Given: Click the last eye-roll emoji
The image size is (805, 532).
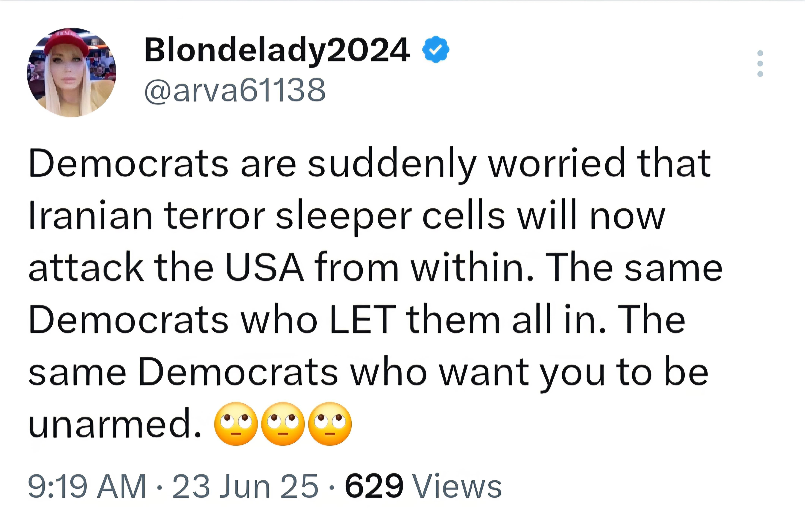Looking at the screenshot, I should pos(330,424).
